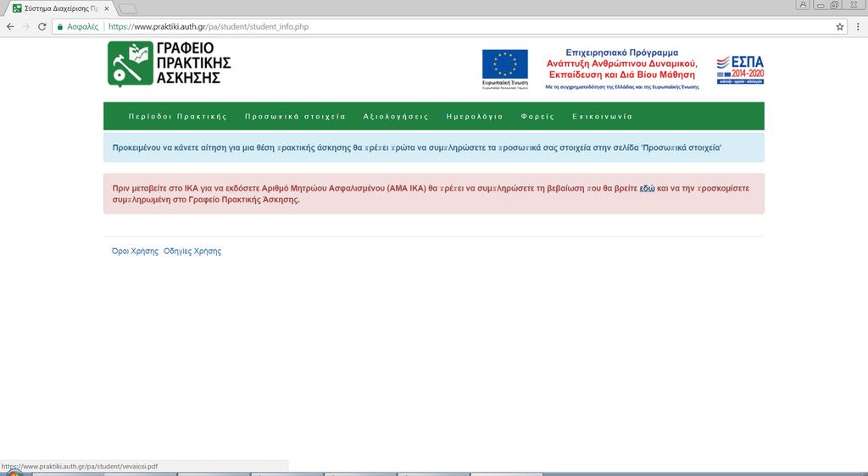Viewport: 868px width, 476px height.
Task: Click the 'Ασφαλές' secure label
Action: tap(83, 26)
